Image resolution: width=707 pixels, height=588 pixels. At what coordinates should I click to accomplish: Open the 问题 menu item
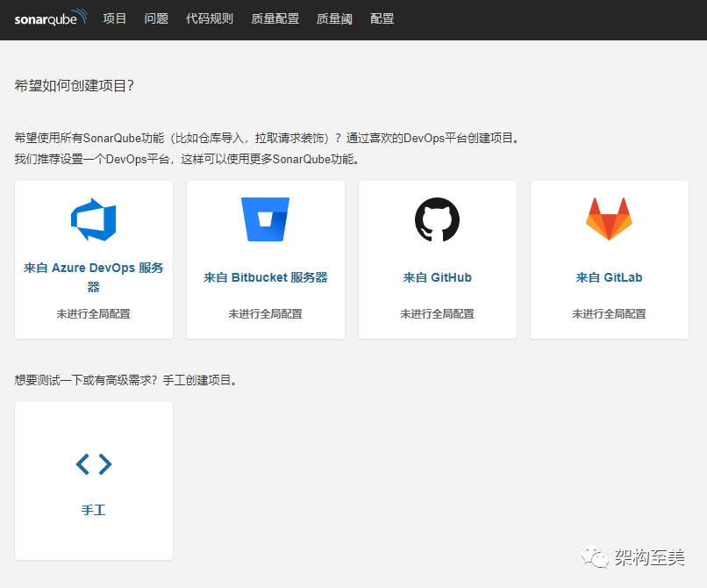156,18
